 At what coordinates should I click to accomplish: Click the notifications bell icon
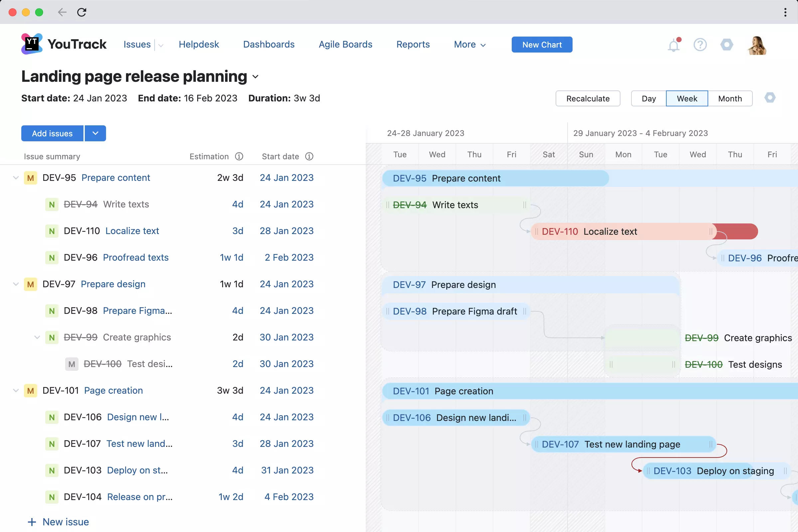(674, 45)
